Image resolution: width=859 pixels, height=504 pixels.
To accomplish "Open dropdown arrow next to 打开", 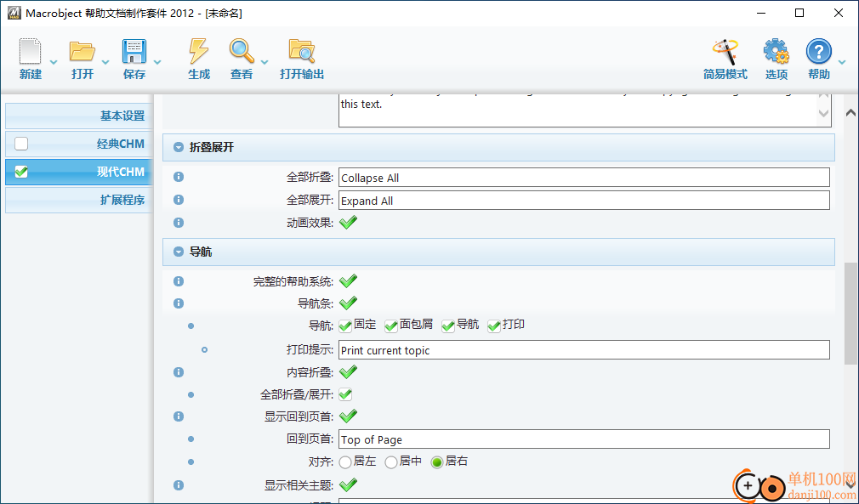I will [105, 62].
